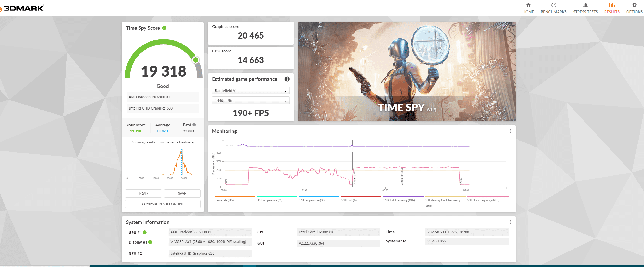Toggle the GPU Clock Frequency legend series

point(487,199)
